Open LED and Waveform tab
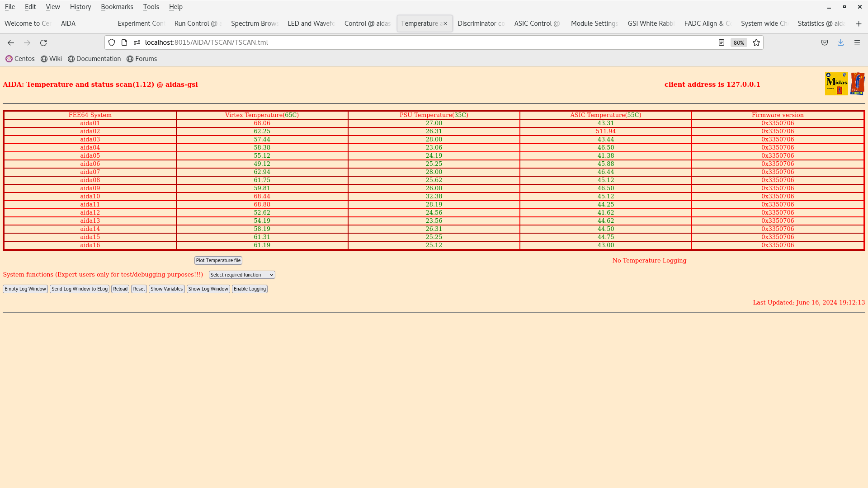 pyautogui.click(x=310, y=23)
